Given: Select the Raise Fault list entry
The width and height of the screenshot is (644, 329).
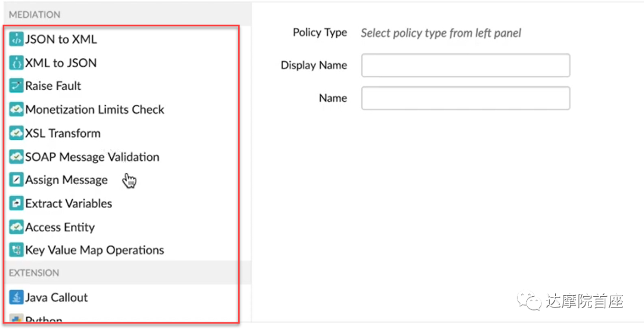Looking at the screenshot, I should pyautogui.click(x=53, y=86).
